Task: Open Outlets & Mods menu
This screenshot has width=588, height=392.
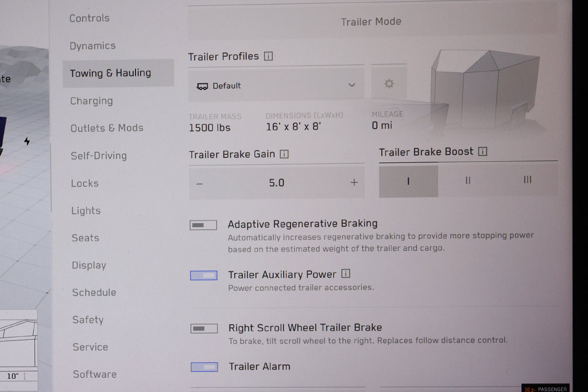Action: [107, 128]
